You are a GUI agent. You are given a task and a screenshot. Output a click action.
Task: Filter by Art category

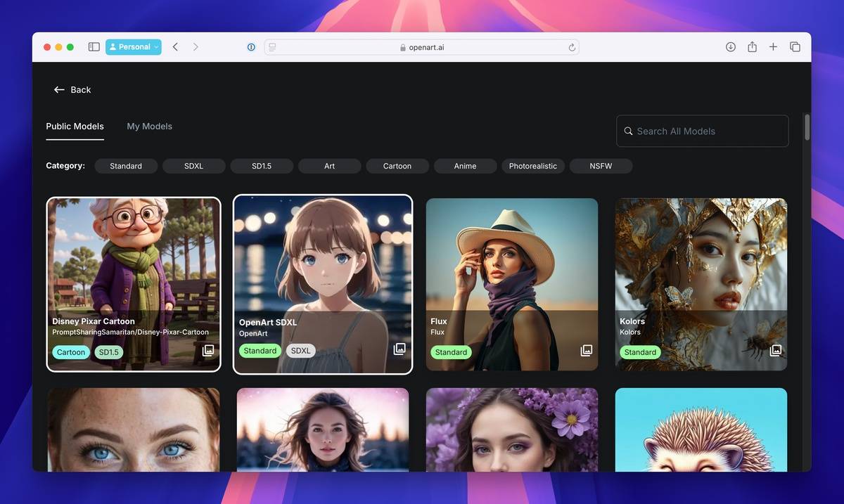[x=329, y=166]
